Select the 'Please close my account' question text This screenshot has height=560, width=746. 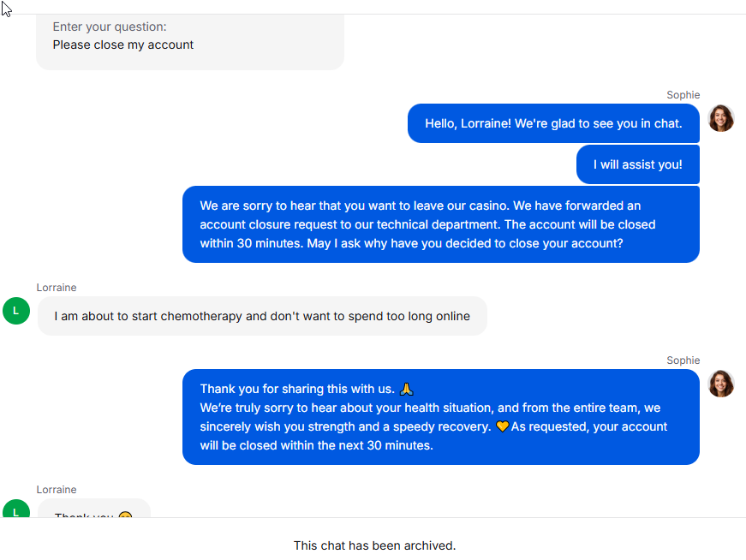(122, 45)
